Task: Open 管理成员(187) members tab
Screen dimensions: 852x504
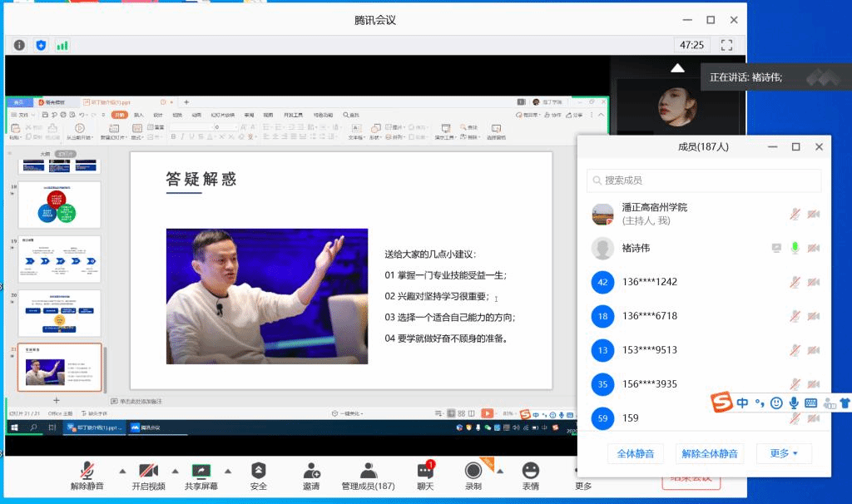Action: pyautogui.click(x=368, y=472)
